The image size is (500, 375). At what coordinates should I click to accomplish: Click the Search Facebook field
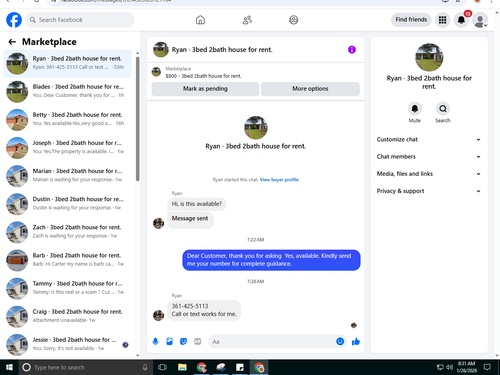(x=80, y=20)
